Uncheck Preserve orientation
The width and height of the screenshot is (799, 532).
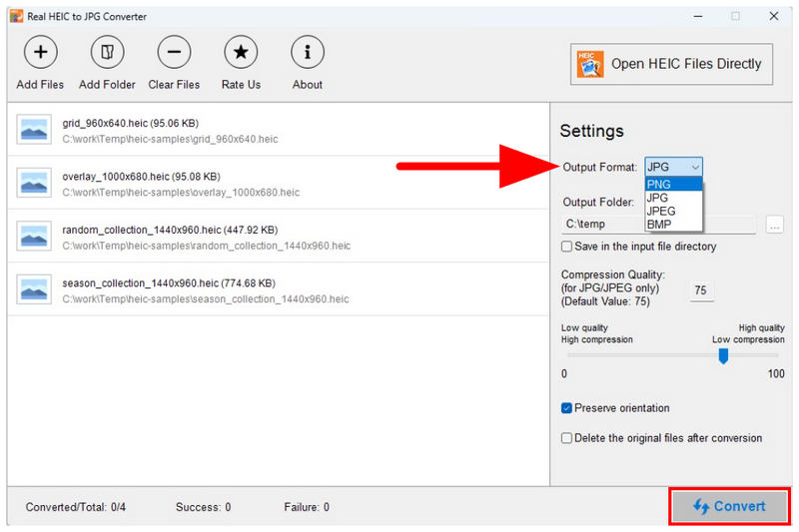(x=615, y=408)
